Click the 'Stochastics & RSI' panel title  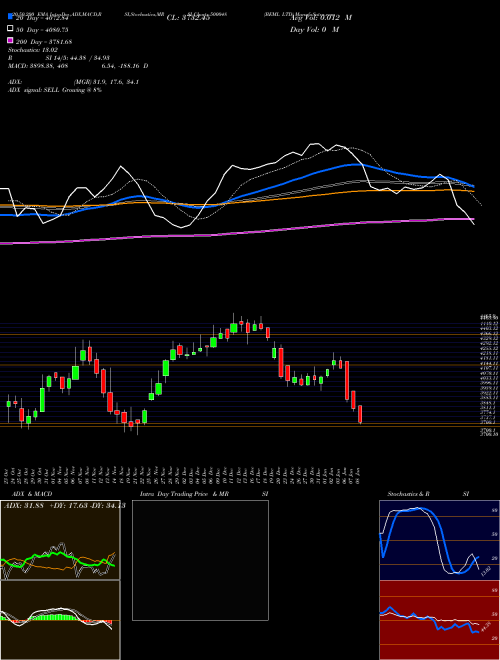(x=428, y=494)
